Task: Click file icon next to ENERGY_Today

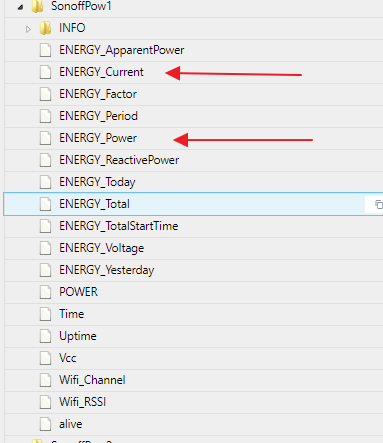Action: coord(45,182)
